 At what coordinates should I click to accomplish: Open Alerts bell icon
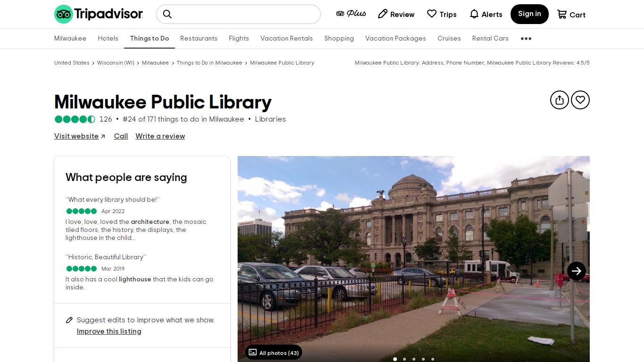[x=474, y=14]
